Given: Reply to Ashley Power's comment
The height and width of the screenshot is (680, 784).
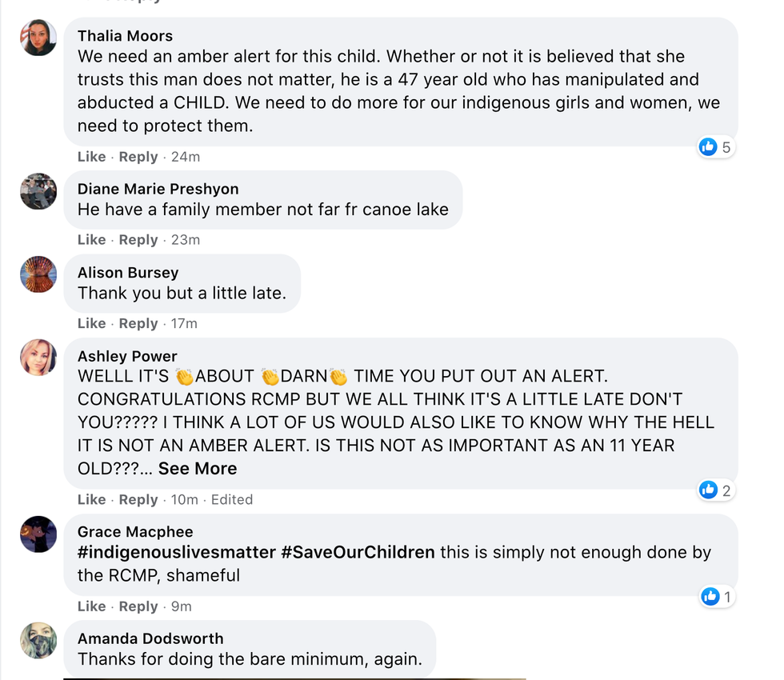Looking at the screenshot, I should [x=138, y=499].
